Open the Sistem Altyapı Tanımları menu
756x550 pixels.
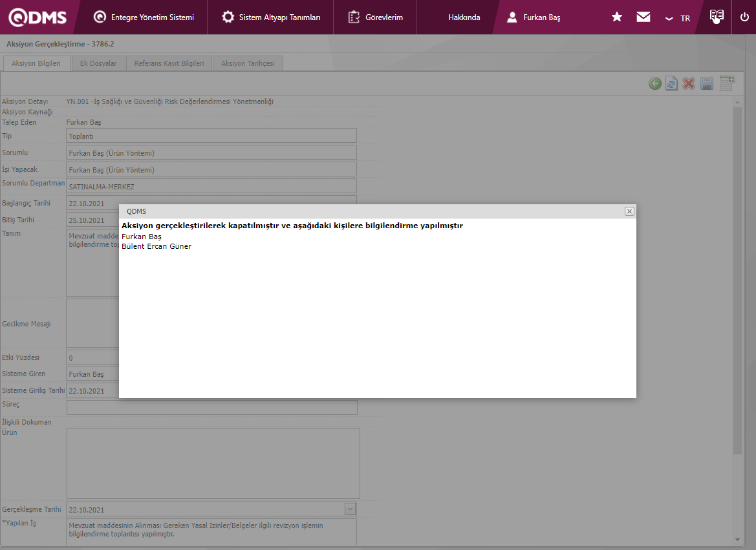click(271, 17)
